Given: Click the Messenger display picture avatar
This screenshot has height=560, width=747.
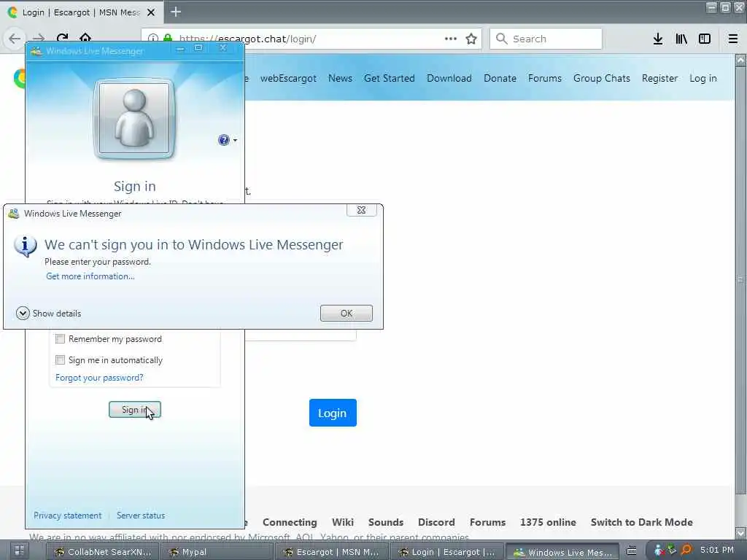Looking at the screenshot, I should click(134, 118).
